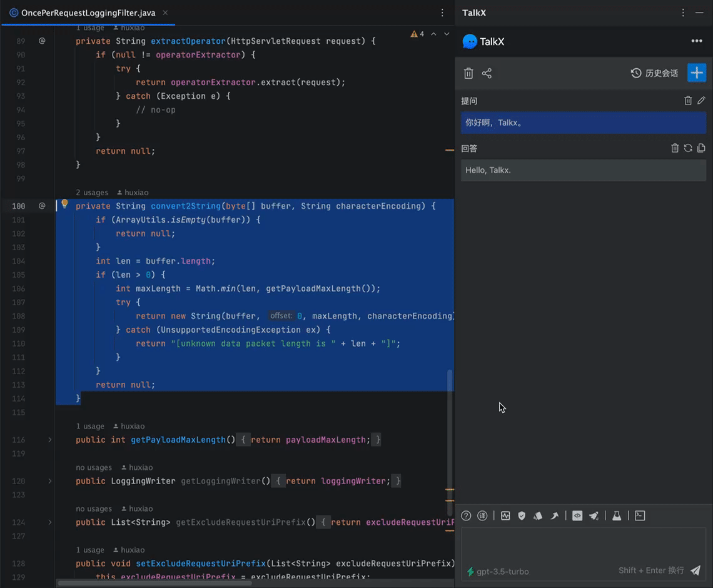The image size is (713, 588).
Task: Hide the TalkX tool window
Action: coord(699,13)
